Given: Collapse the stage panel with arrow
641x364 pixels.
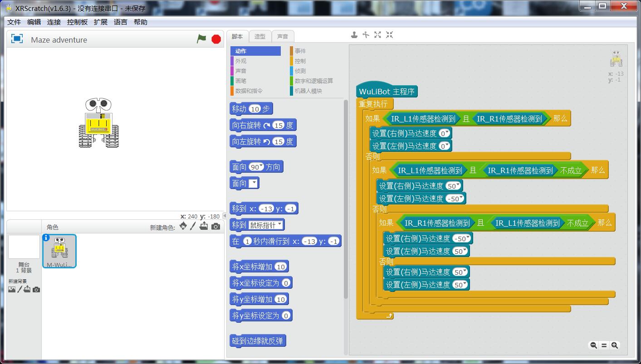Looking at the screenshot, I should (225, 216).
